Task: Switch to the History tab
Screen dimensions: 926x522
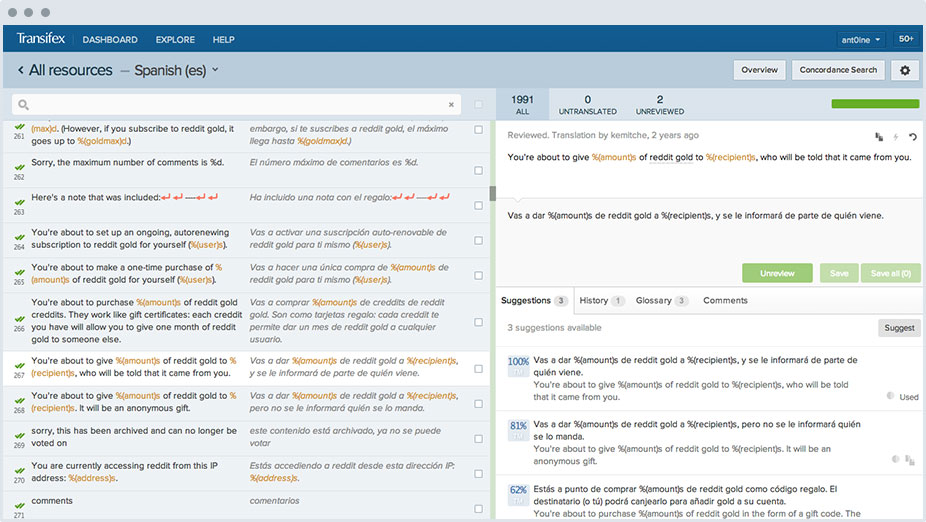Action: [x=601, y=301]
